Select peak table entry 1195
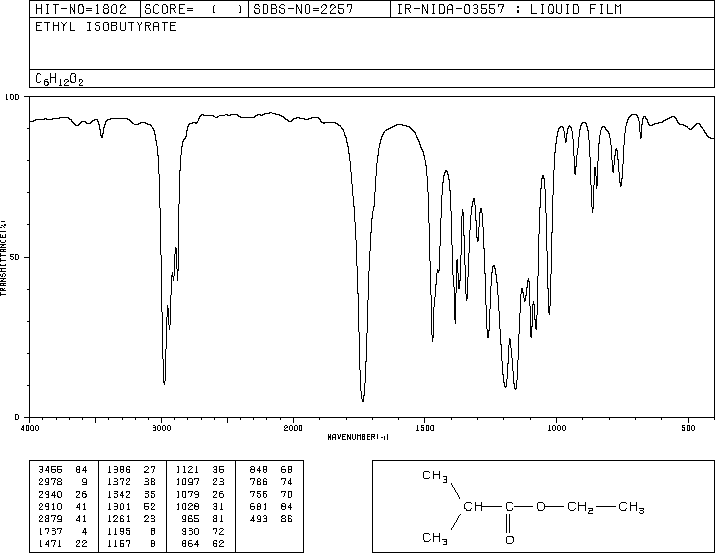Viewport: 715px width, 553px height. pos(119,531)
